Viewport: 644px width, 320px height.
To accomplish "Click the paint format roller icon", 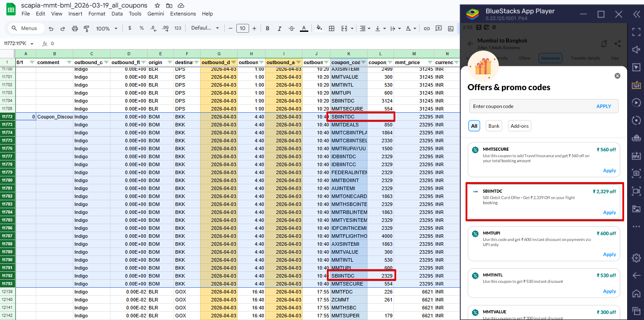I will coord(86,28).
